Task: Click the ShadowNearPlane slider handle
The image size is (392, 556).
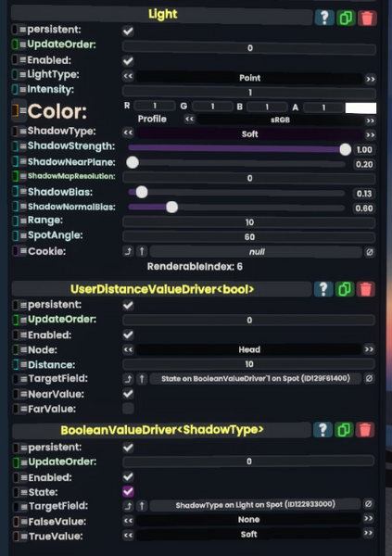Action: tap(133, 162)
